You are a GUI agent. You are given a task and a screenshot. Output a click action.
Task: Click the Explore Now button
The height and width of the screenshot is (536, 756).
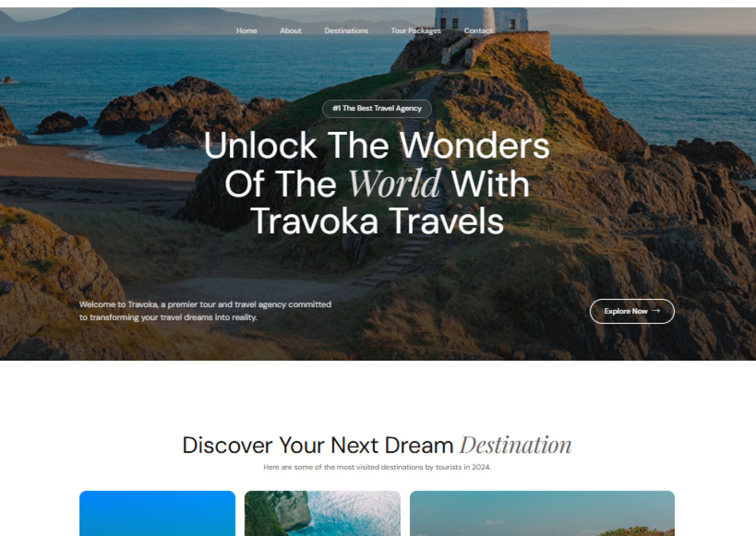pyautogui.click(x=632, y=311)
